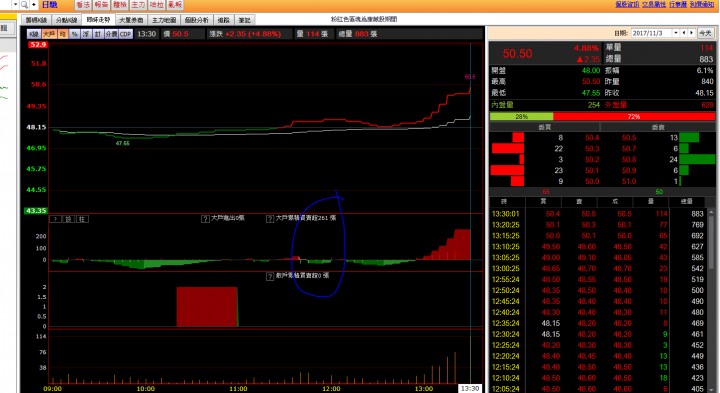
Task: Click the 註 note box in 大戶 subchart
Action: (x=82, y=219)
